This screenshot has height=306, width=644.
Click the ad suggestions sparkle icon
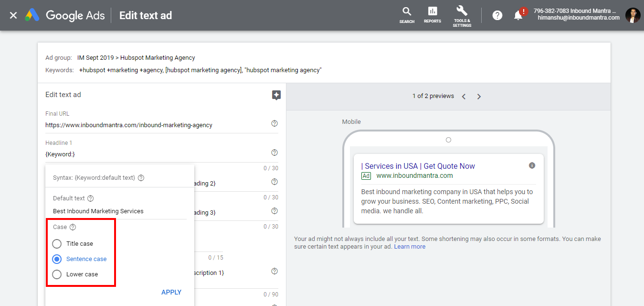click(x=276, y=95)
